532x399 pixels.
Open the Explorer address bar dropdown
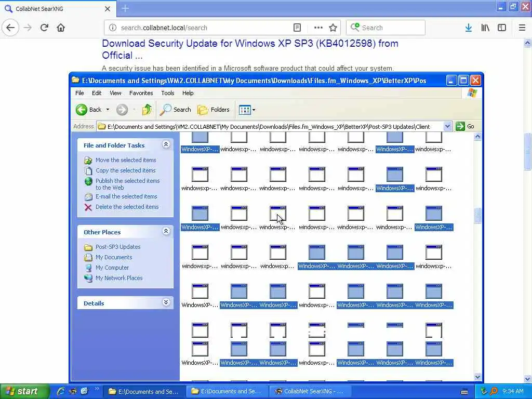click(447, 126)
